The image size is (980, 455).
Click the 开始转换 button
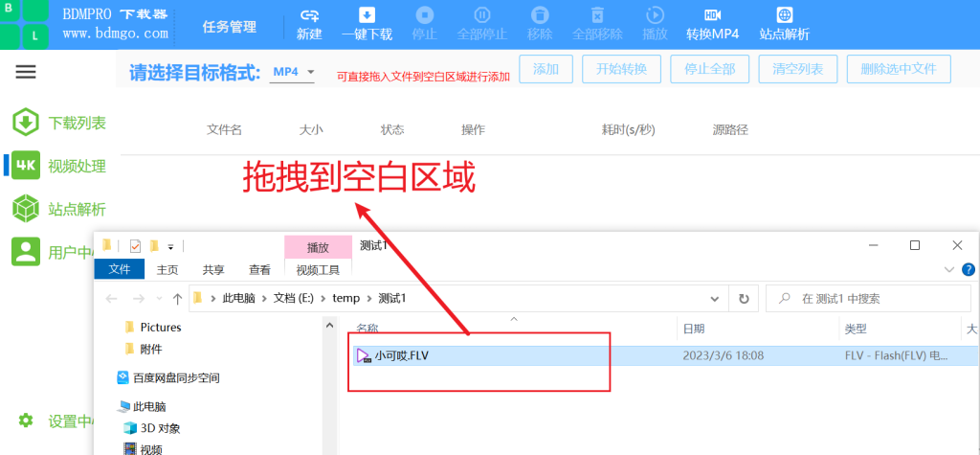621,69
